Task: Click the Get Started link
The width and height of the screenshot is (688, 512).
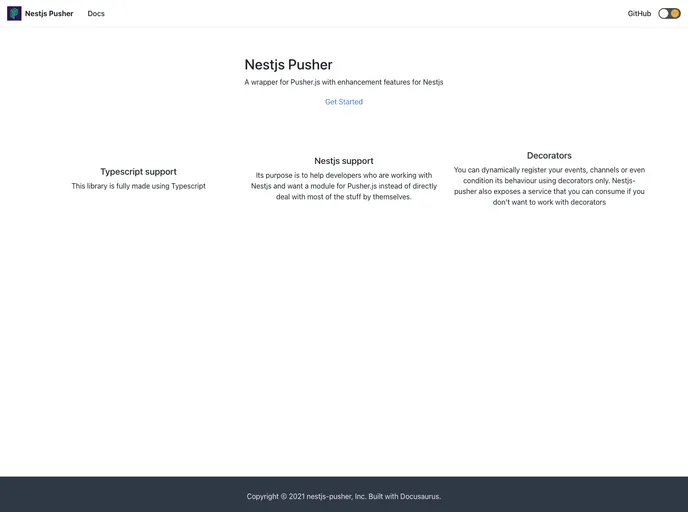Action: tap(344, 102)
